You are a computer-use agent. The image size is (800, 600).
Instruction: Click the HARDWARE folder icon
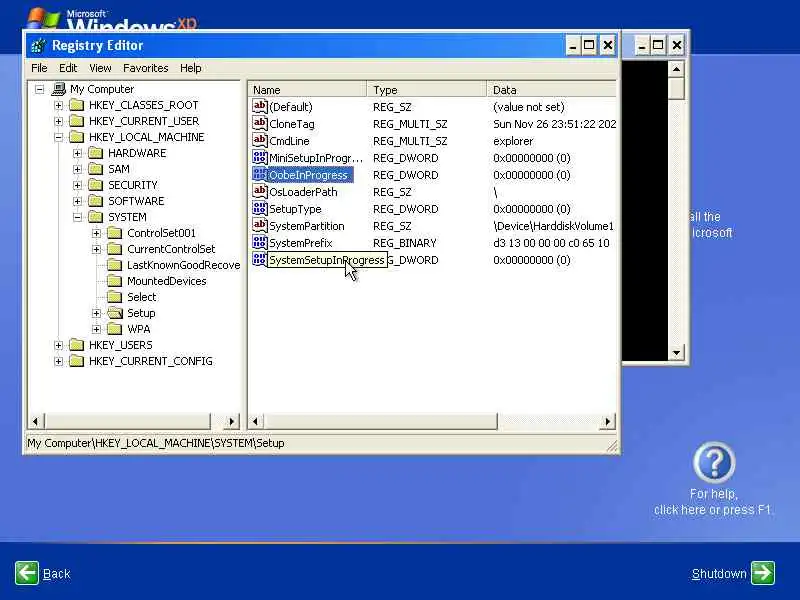click(x=95, y=153)
